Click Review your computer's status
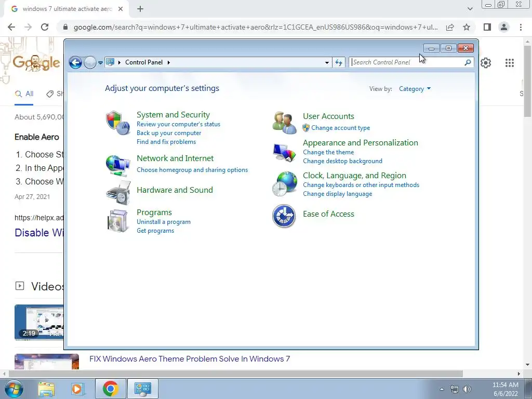The image size is (532, 399). 179,124
